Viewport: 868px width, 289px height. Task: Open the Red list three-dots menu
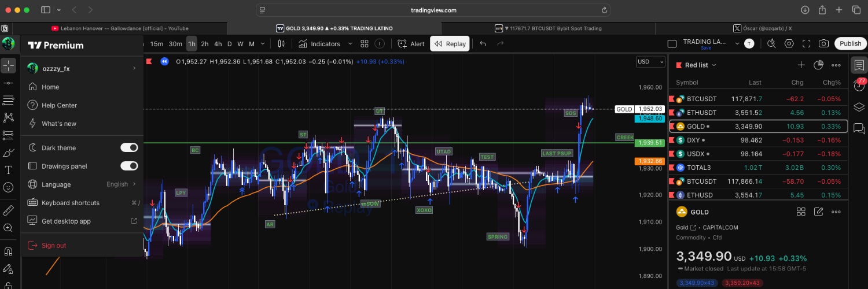[836, 65]
